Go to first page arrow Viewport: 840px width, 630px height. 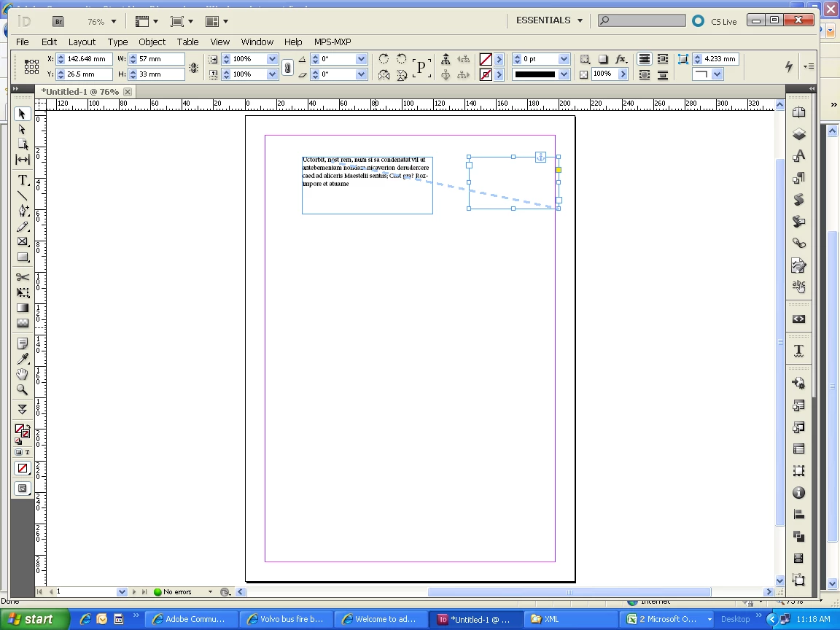39,592
